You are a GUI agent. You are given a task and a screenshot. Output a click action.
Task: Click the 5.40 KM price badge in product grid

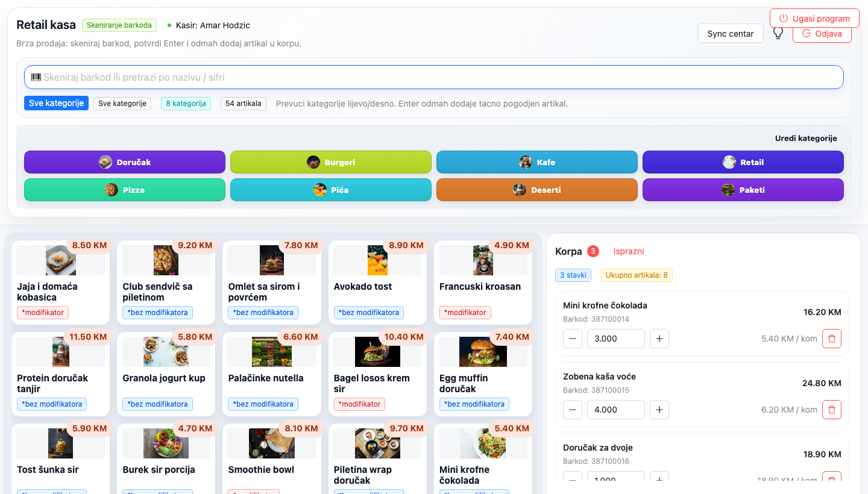coord(512,429)
